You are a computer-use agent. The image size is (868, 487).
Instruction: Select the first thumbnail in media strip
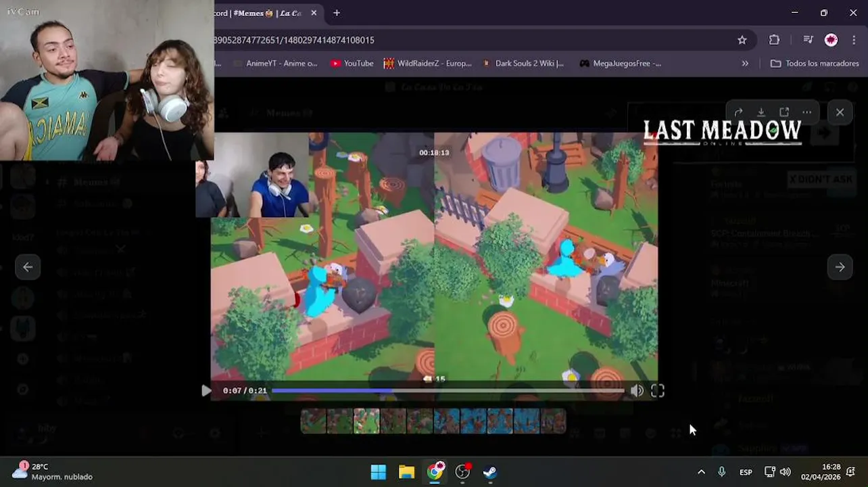click(313, 420)
